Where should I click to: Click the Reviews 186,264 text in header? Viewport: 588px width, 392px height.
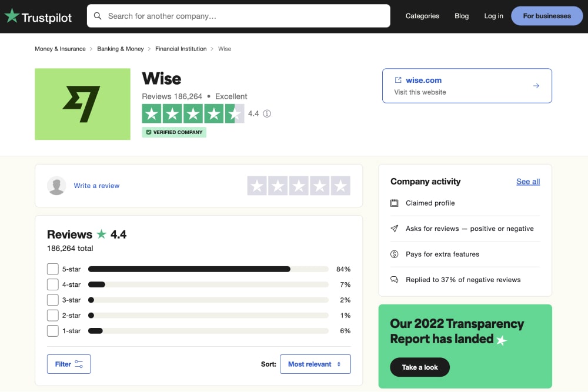point(172,96)
